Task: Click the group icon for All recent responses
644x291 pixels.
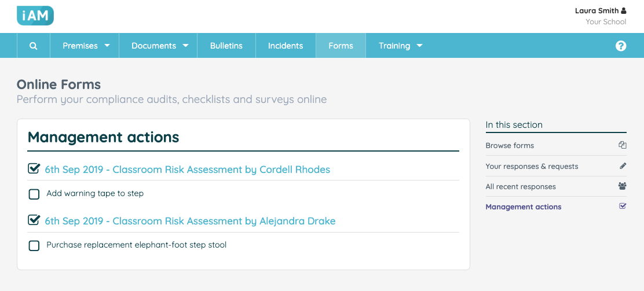Action: pos(622,186)
